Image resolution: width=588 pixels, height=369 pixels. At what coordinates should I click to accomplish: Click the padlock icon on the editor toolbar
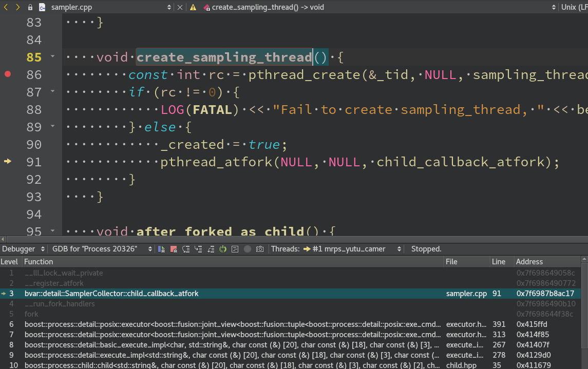(30, 7)
